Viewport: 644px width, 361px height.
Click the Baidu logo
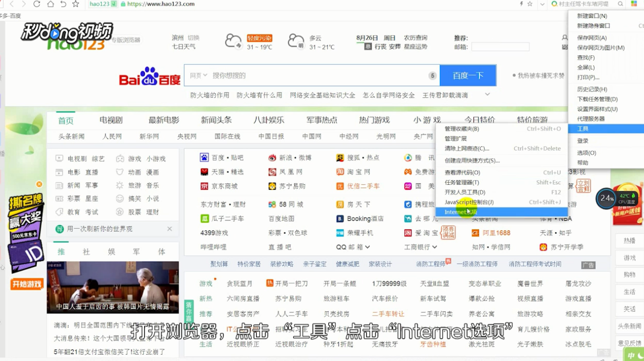pyautogui.click(x=150, y=76)
